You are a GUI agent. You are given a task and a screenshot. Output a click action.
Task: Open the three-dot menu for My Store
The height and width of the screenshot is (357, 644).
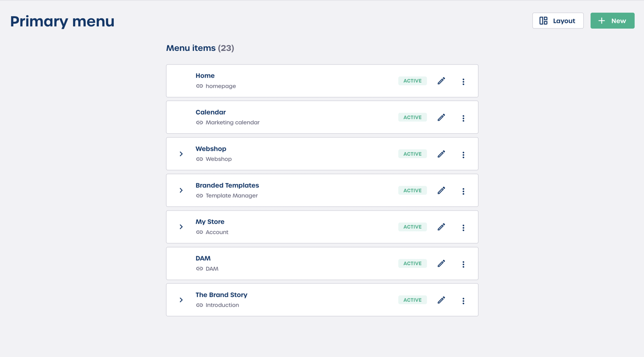(x=463, y=227)
